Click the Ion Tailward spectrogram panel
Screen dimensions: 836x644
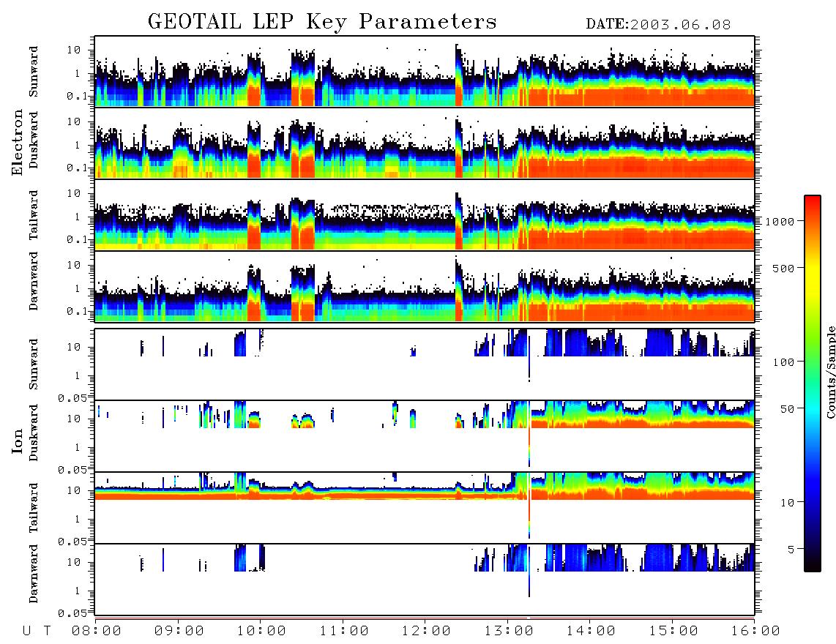425,508
